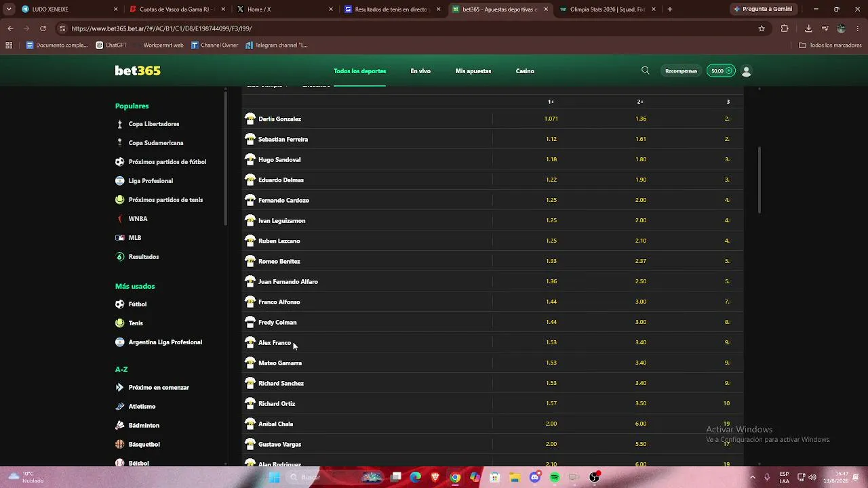Select the WNBA sidebar icon
The height and width of the screenshot is (488, 868).
[120, 219]
